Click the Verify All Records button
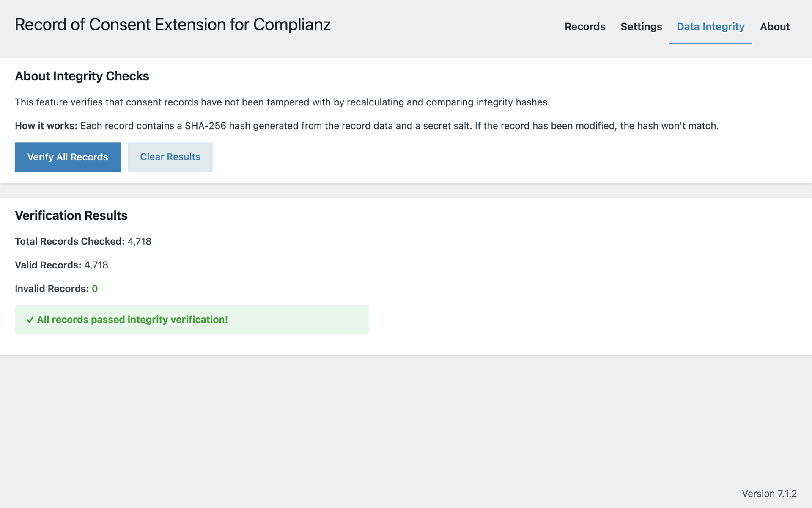The image size is (812, 508). point(68,157)
